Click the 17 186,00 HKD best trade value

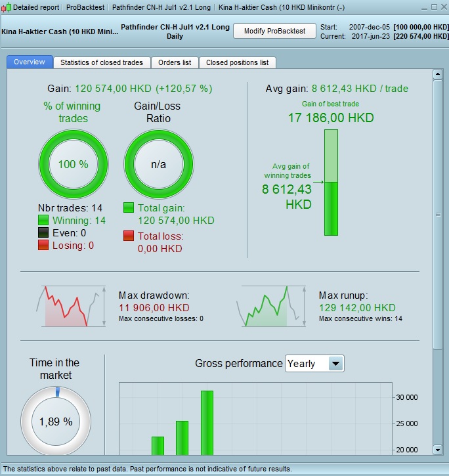coord(331,118)
